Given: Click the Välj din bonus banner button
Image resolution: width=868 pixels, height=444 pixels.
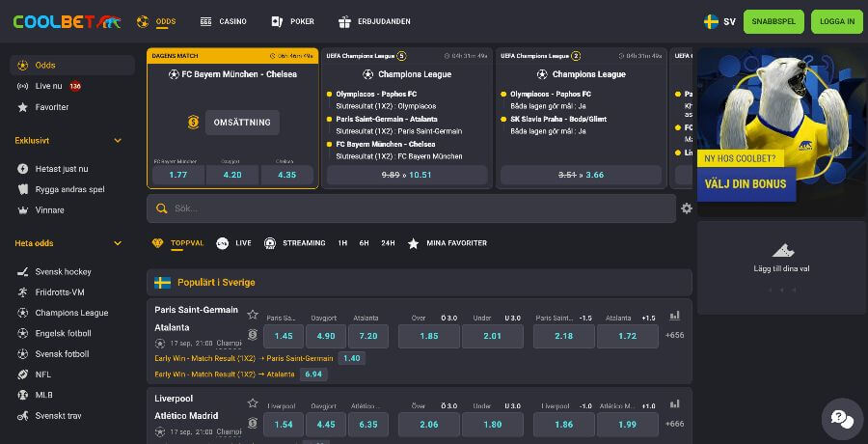Looking at the screenshot, I should (746, 183).
